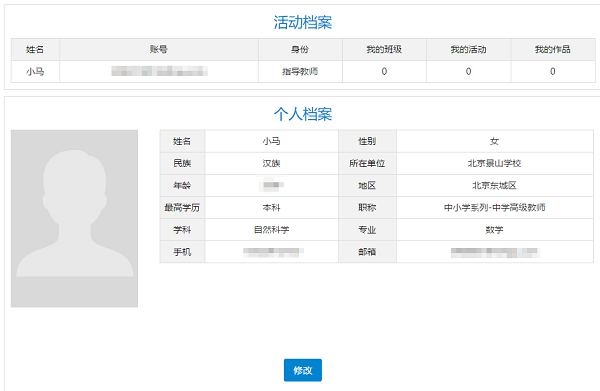Click the blurred phone number field
600x391 pixels.
(272, 252)
